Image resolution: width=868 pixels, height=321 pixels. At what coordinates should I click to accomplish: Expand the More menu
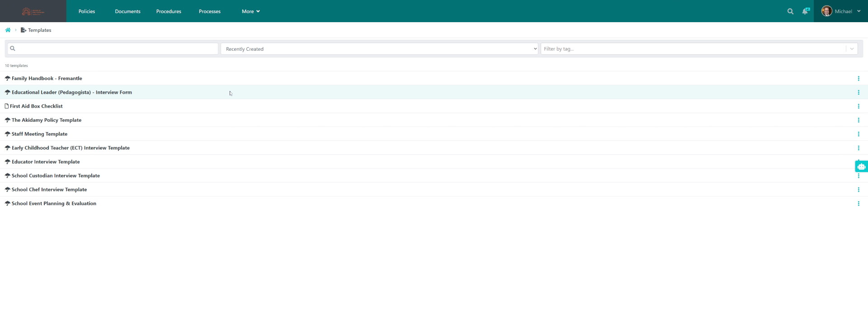click(x=250, y=11)
